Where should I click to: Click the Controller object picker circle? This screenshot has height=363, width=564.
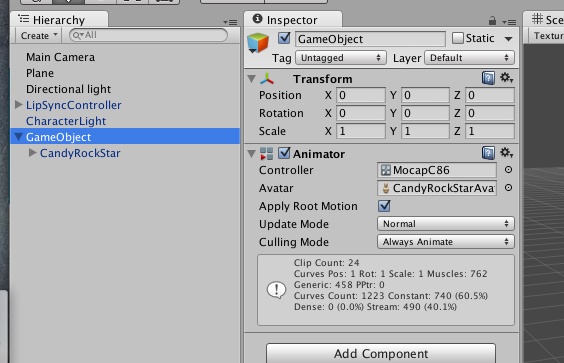[x=508, y=169]
